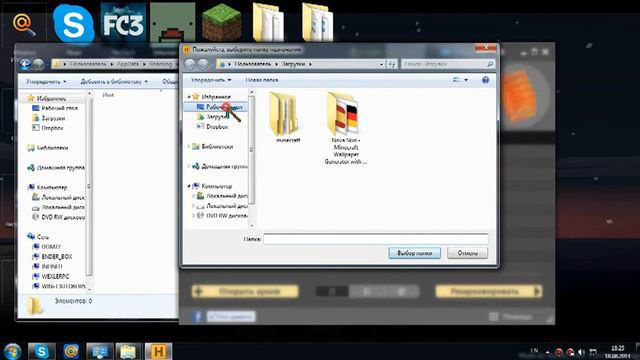Open Добавить в библиотеку dropdown in Explorer
640x360 pixels.
[x=114, y=82]
